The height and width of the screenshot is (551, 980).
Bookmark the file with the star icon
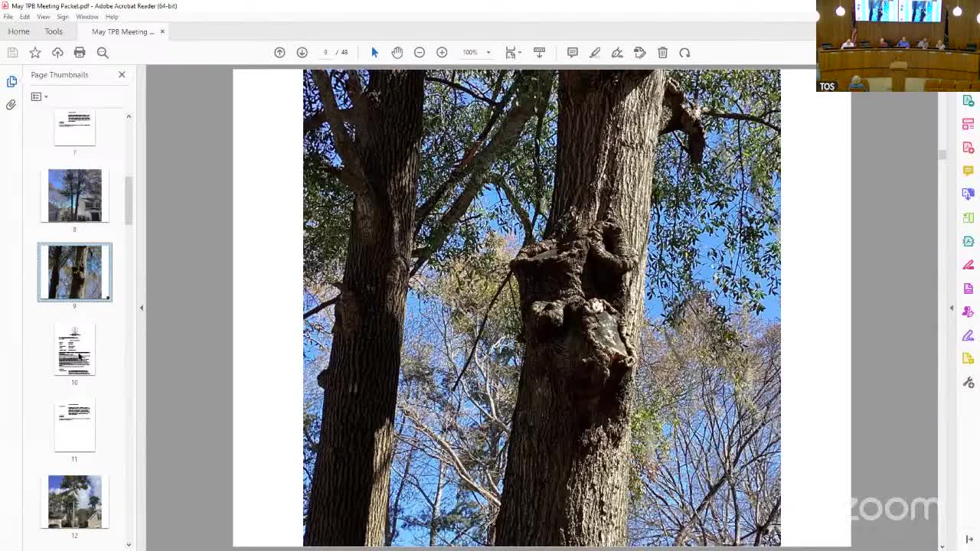pos(35,53)
